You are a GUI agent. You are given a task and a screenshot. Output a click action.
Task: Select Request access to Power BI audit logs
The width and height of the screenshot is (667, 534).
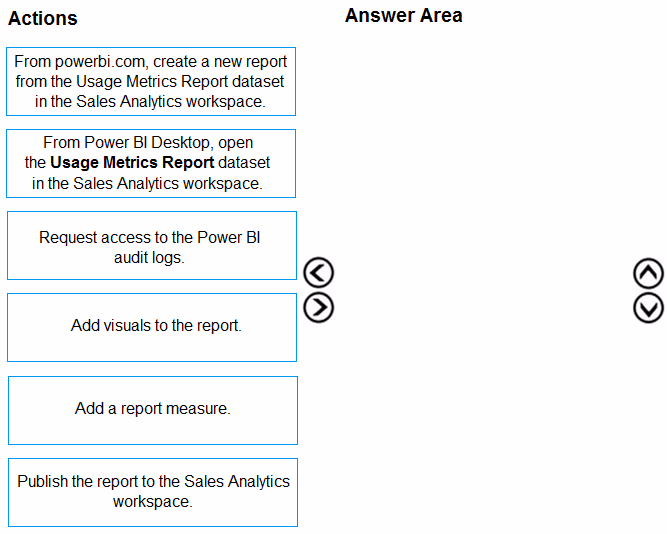(152, 246)
